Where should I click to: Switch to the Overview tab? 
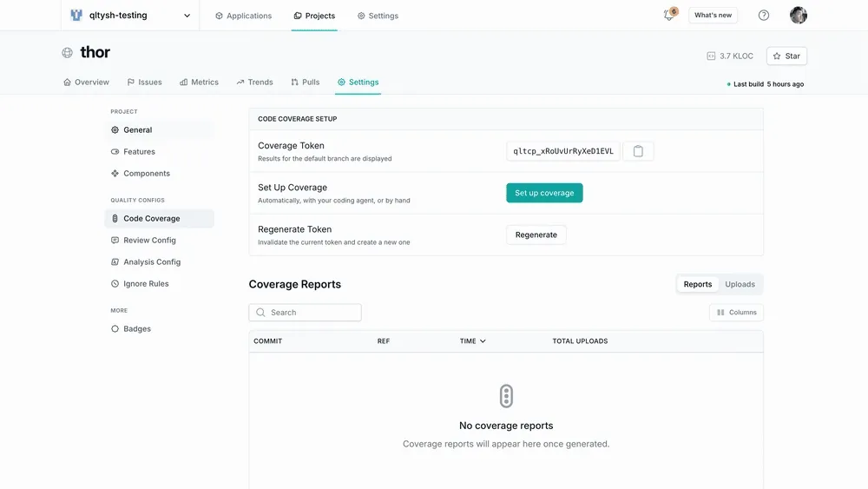click(x=86, y=82)
